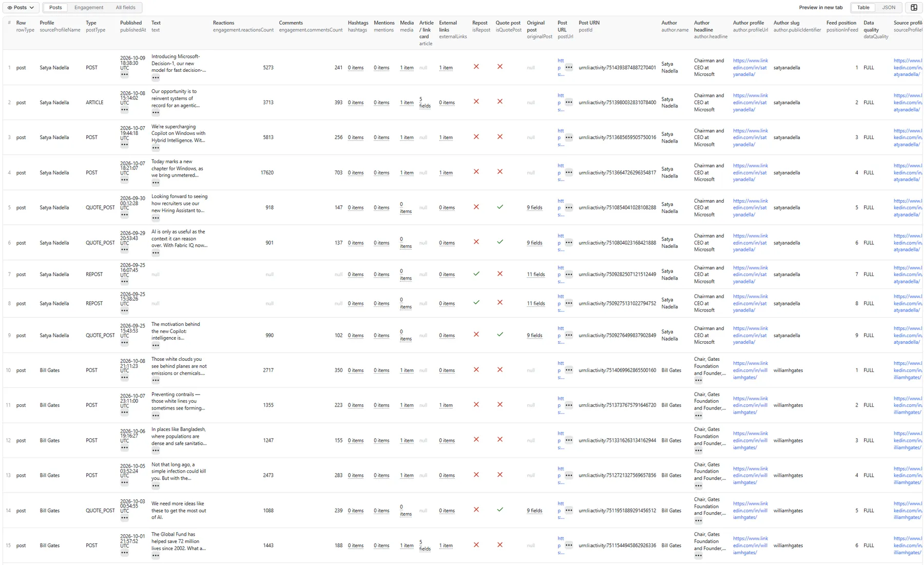
Task: Expand text of 'Today marks a new chapter' post
Action: click(x=156, y=183)
